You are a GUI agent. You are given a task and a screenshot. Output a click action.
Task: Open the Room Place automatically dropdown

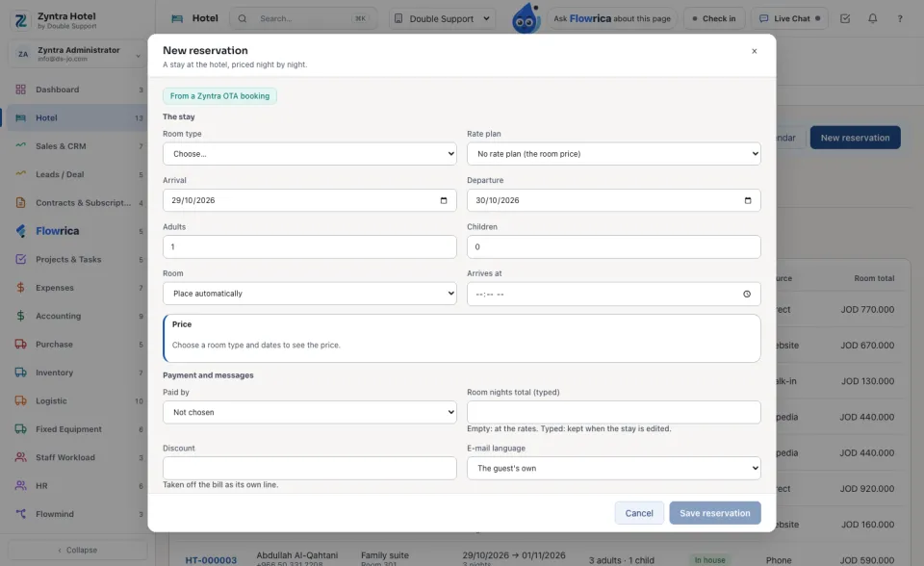pos(309,294)
